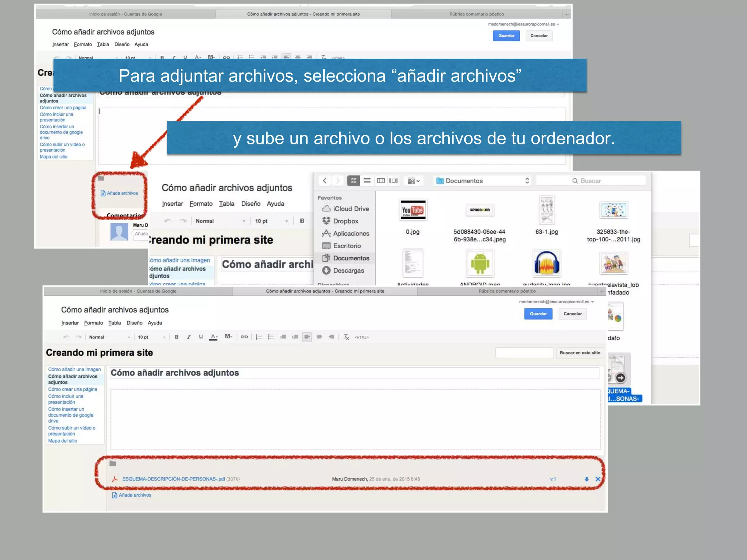This screenshot has height=560, width=747.
Task: Click Guardar in the upper editor window
Action: (506, 36)
